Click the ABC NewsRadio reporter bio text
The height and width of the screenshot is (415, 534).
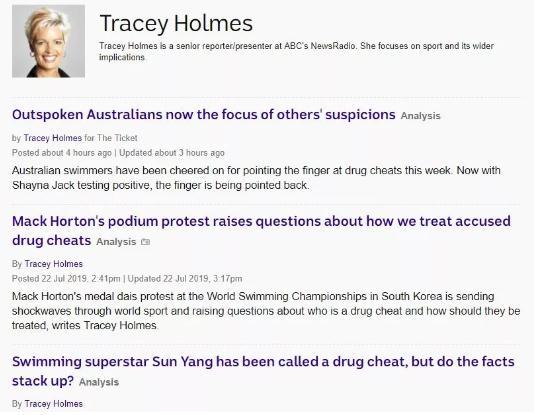pos(296,51)
